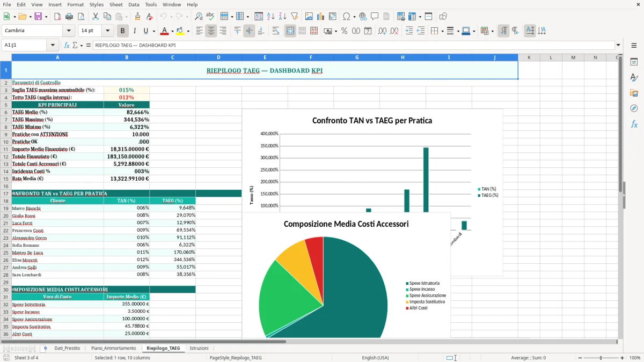Screen dimensions: 644x362
Task: Toggle Italic formatting
Action: [134, 31]
